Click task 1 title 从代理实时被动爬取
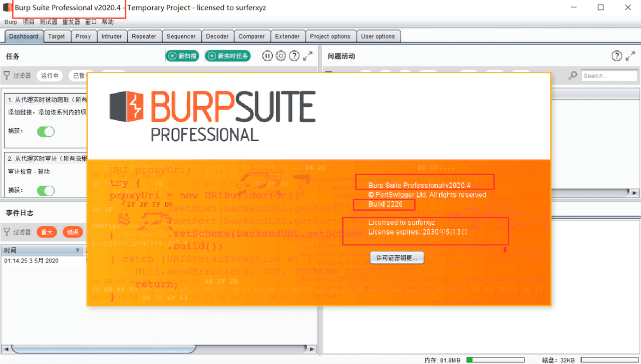Viewport: 641px width, 364px height. pyautogui.click(x=48, y=100)
